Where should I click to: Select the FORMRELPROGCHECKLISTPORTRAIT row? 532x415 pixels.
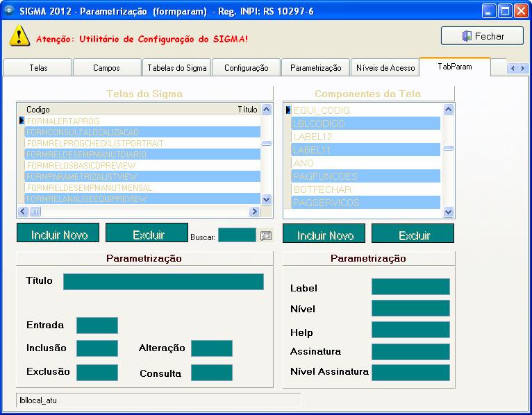[x=142, y=144]
